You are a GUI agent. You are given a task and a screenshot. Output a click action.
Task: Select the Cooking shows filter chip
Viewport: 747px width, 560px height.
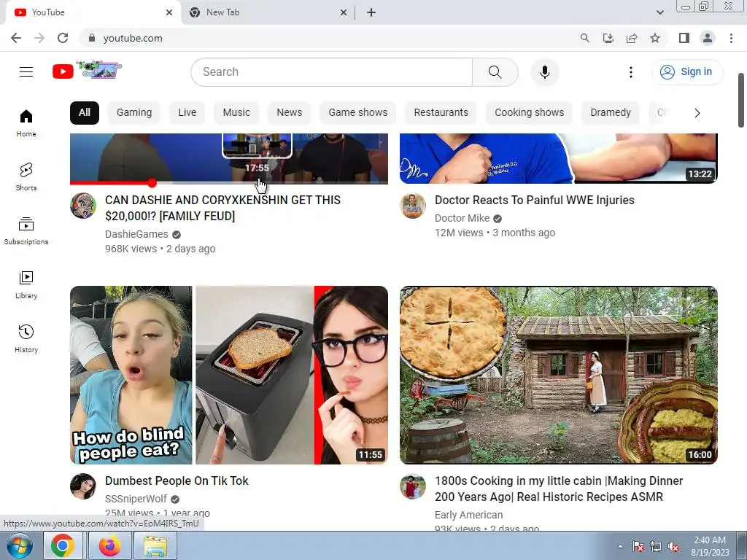(530, 113)
